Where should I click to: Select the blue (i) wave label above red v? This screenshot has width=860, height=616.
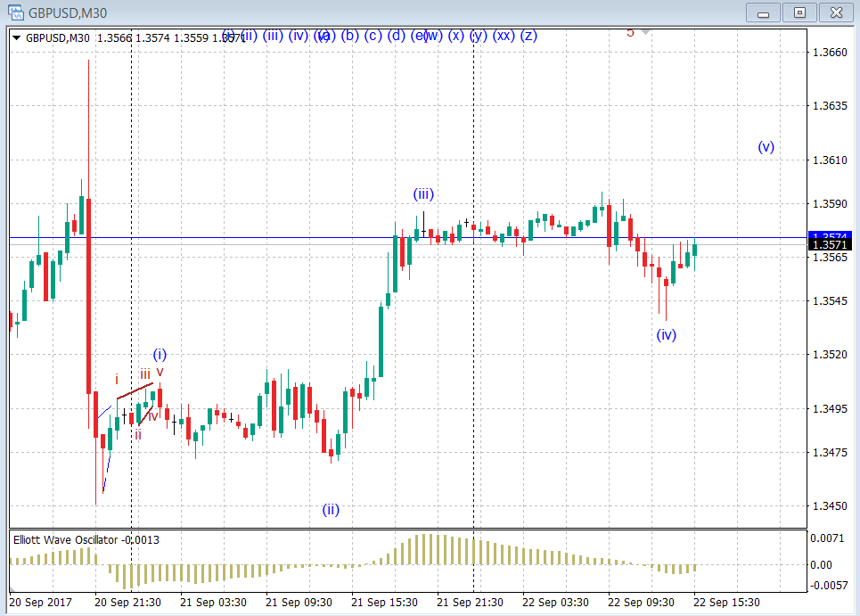coord(160,354)
